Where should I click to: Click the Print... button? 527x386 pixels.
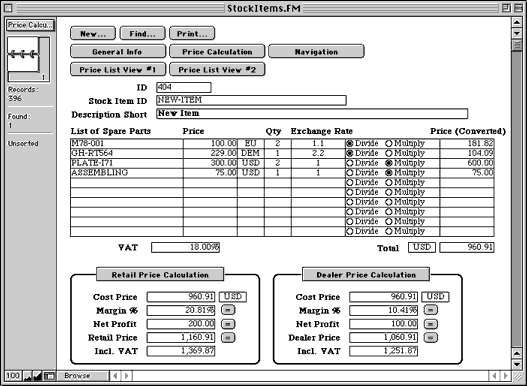tap(192, 34)
